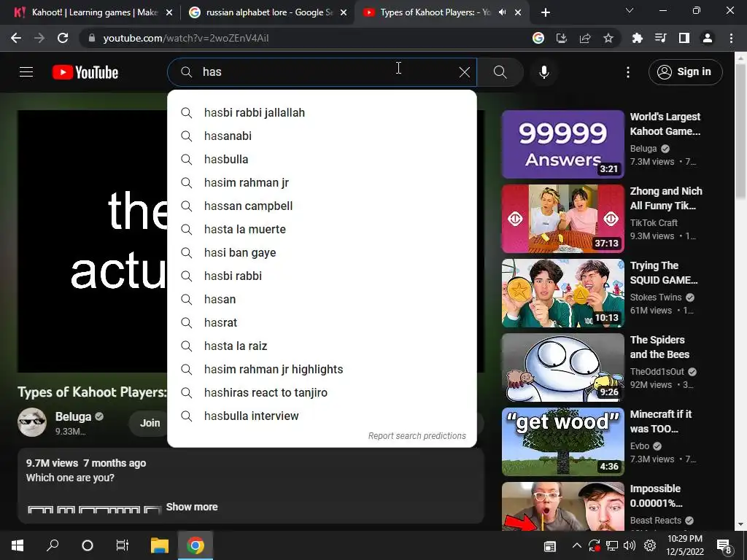Open the get wood Minecraft thumbnail
Viewport: 747px width, 560px height.
click(562, 441)
